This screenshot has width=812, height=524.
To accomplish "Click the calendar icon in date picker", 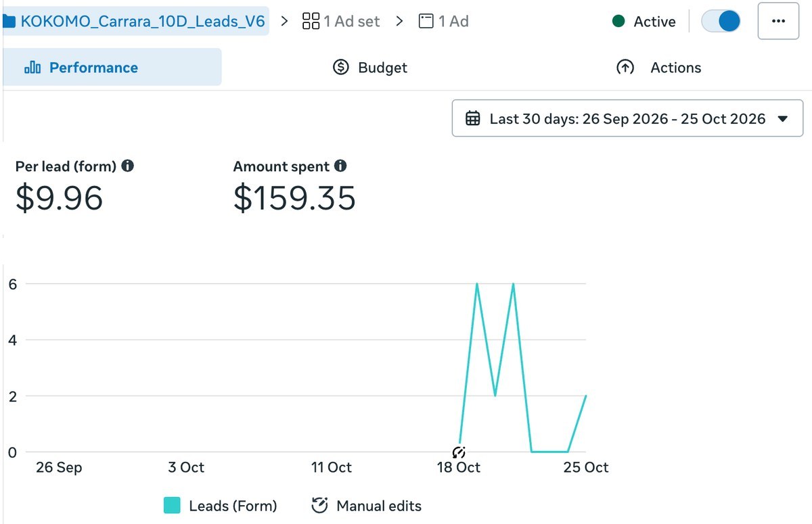I will 473,118.
